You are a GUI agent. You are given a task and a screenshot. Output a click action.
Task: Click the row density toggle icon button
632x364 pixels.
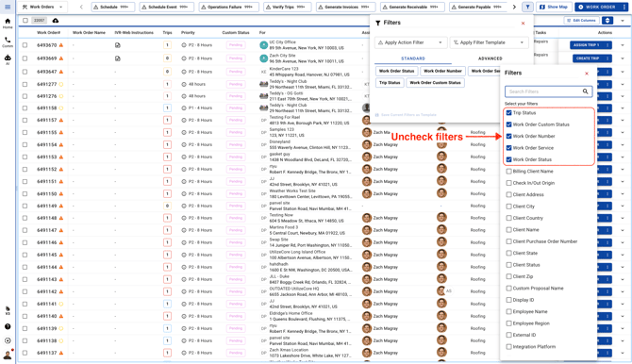click(x=607, y=20)
